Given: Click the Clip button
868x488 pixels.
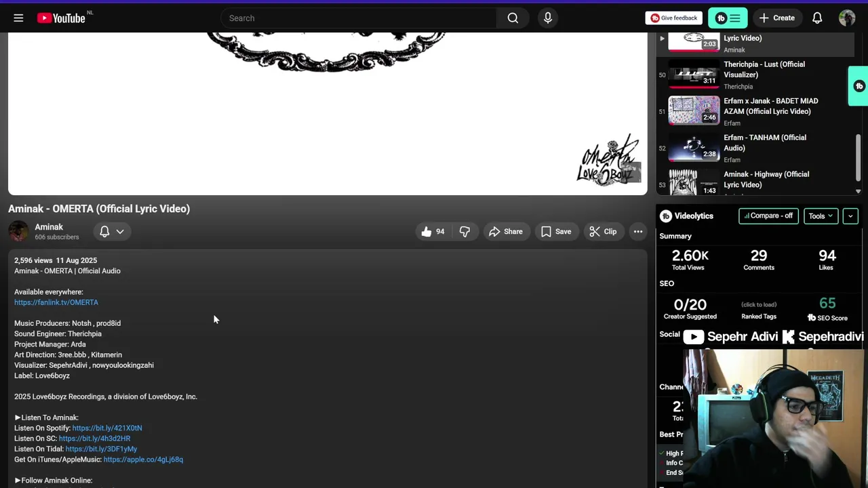Looking at the screenshot, I should click(x=603, y=232).
